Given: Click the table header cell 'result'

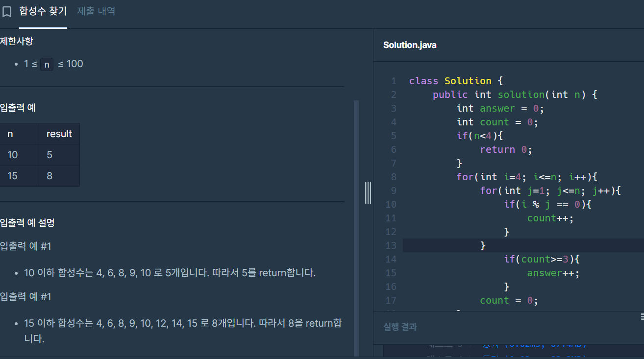Looking at the screenshot, I should pos(59,134).
